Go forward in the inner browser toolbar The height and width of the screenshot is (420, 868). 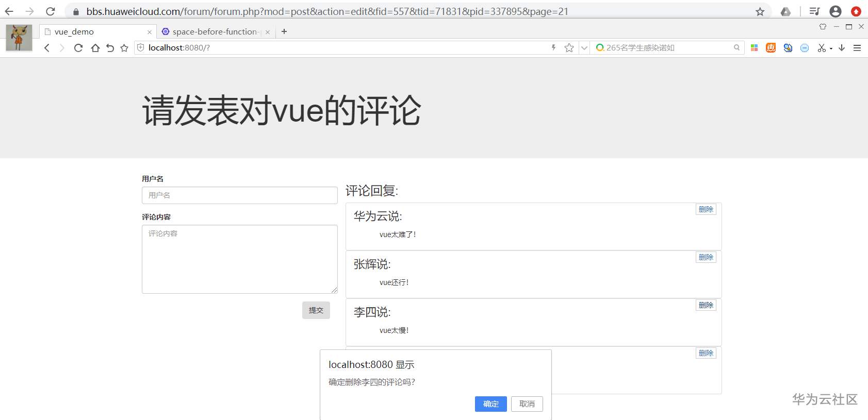pos(62,48)
